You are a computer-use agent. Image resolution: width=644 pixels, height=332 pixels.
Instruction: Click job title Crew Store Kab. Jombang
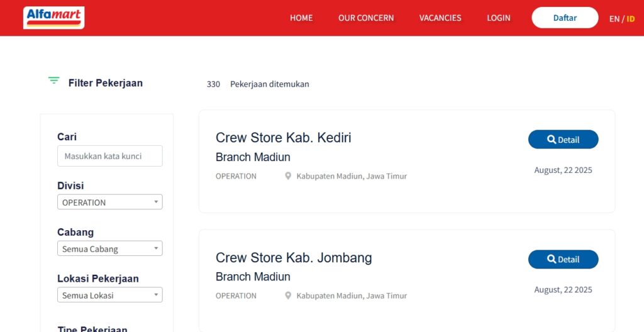(x=294, y=258)
